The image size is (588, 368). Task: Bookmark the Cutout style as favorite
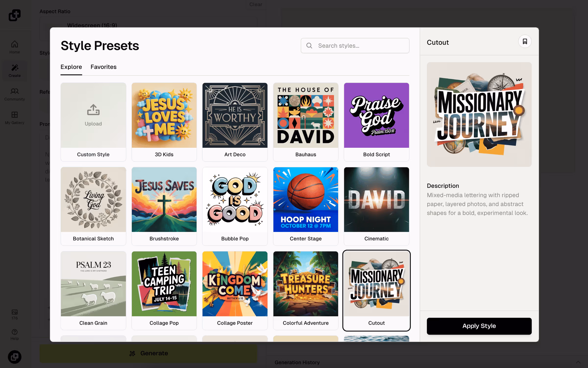[525, 41]
